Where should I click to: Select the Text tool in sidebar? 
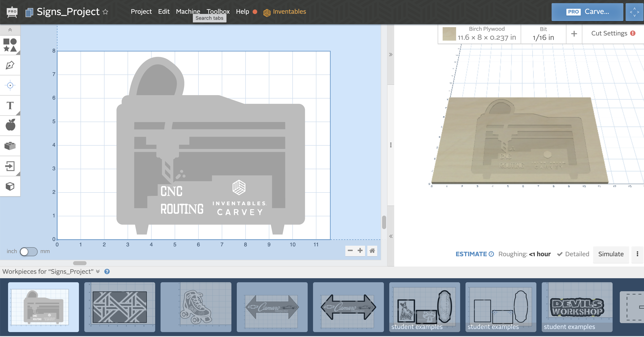(x=11, y=106)
